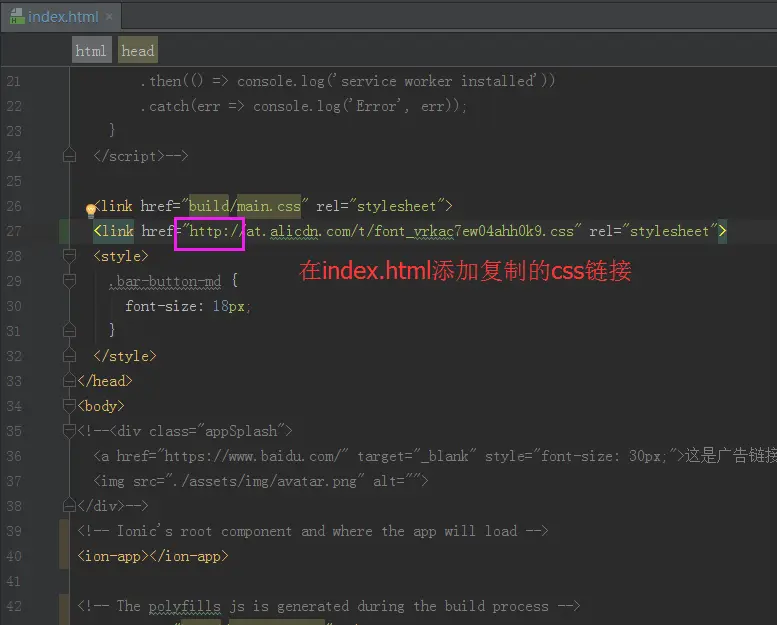
Task: Click the opening <style> tag text
Action: [x=121, y=256]
